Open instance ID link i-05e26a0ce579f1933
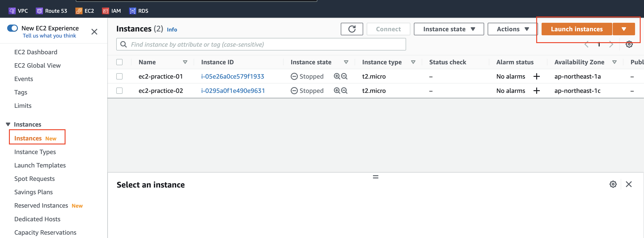The height and width of the screenshot is (238, 644). pyautogui.click(x=233, y=76)
